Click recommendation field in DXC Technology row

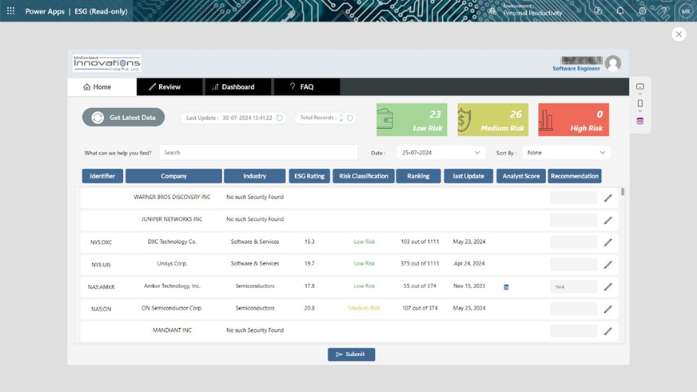[x=573, y=242]
